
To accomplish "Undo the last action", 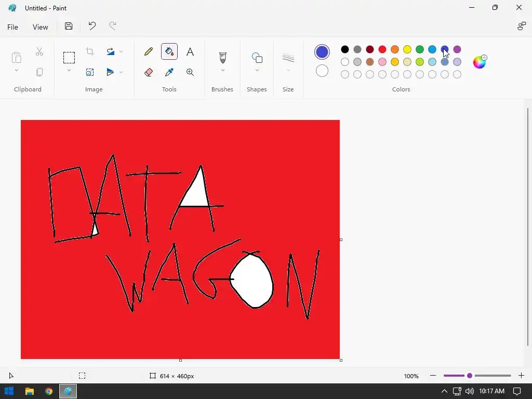I will (92, 26).
